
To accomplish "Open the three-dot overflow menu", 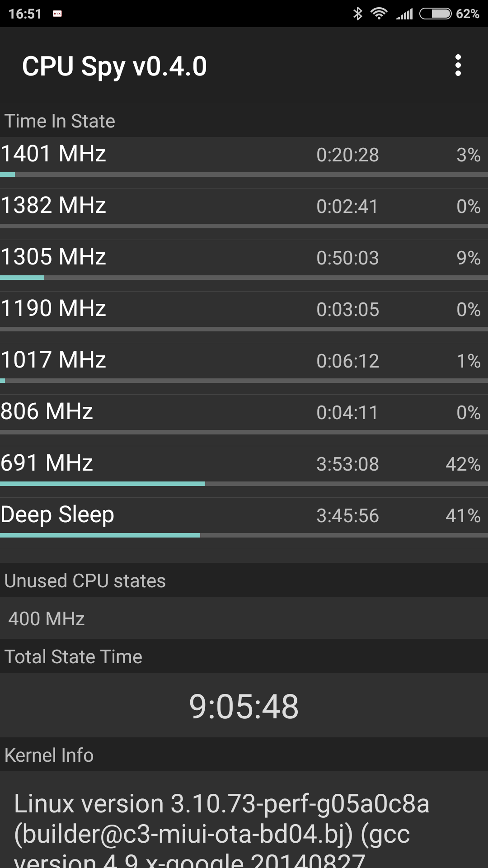I will click(x=458, y=66).
